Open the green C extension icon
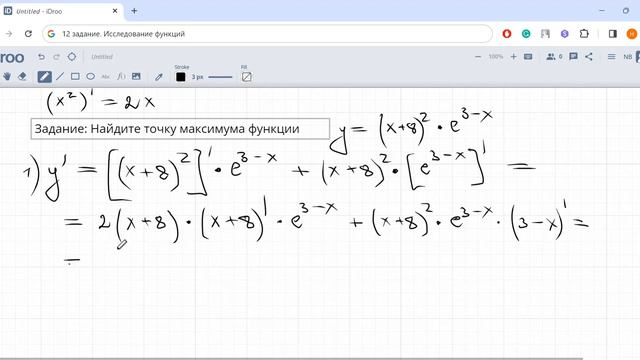 (526, 34)
